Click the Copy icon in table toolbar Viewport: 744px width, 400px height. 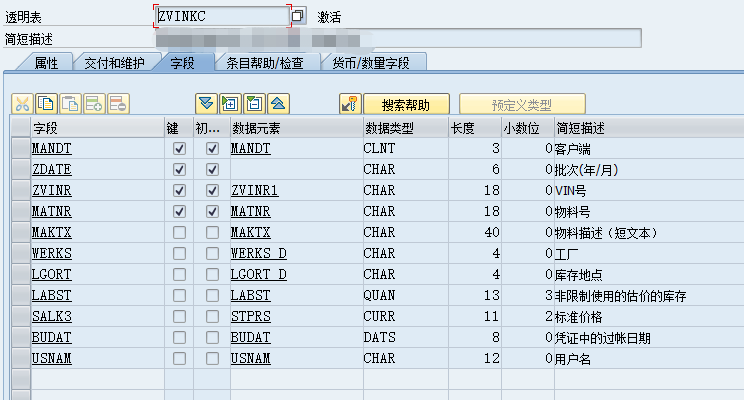coord(46,103)
